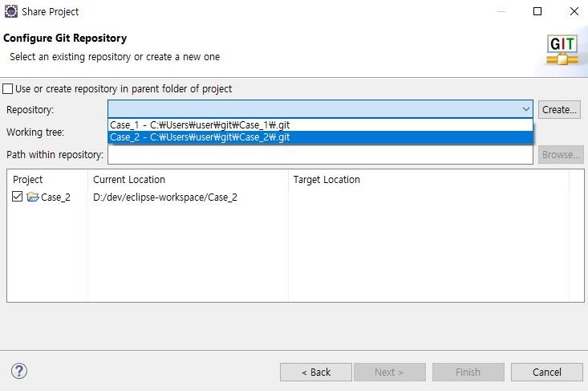588x391 pixels.
Task: Select Case_1 repository from the list
Action: click(320, 125)
